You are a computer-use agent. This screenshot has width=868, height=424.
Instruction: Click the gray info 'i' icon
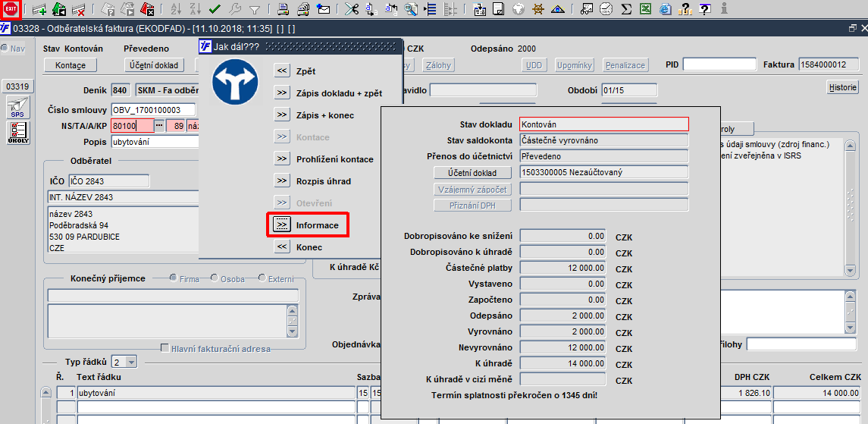click(x=724, y=9)
